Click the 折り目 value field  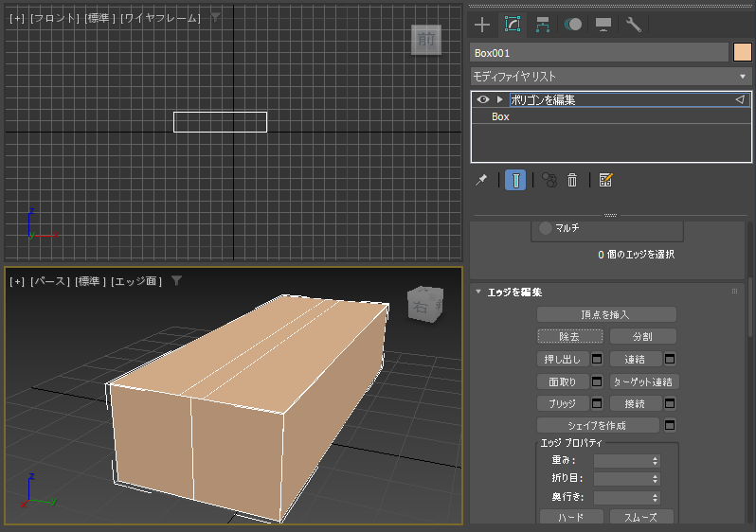(x=622, y=478)
